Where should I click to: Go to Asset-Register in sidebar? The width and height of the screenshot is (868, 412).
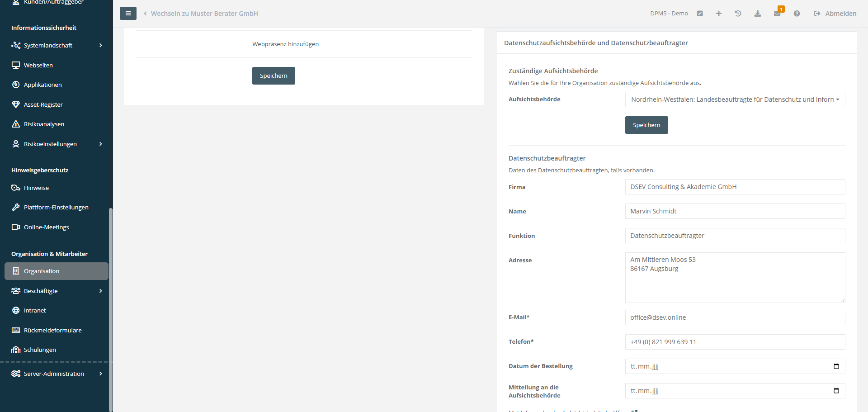pos(43,104)
